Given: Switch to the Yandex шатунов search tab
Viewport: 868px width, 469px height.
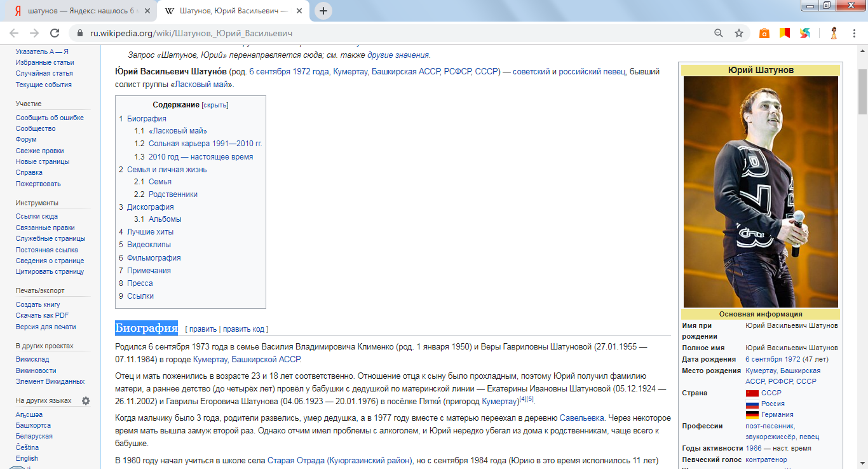Looking at the screenshot, I should [x=76, y=11].
